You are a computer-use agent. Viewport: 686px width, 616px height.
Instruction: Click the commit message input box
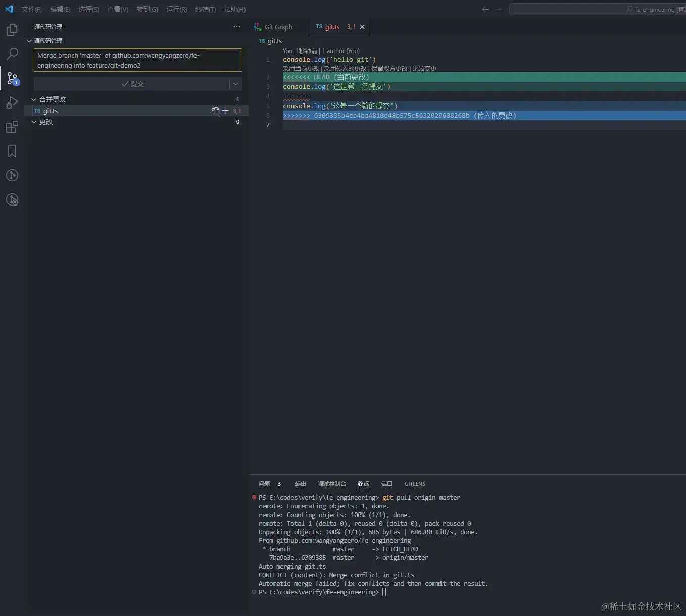138,60
